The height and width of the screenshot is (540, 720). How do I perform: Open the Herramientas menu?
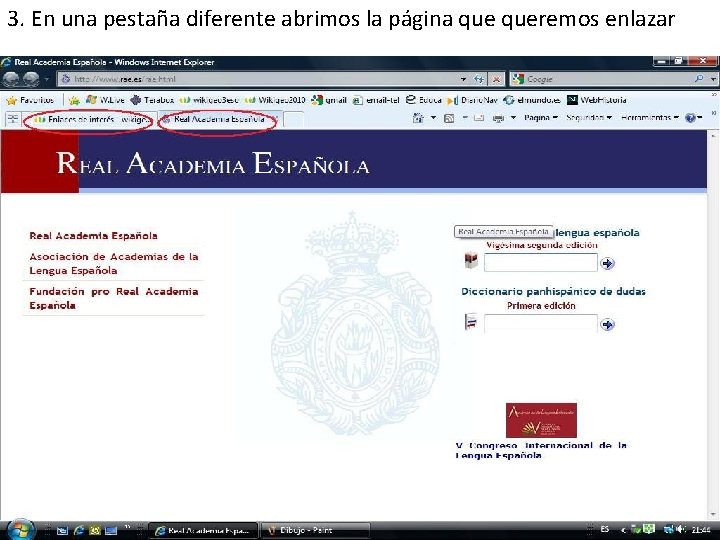pos(649,118)
